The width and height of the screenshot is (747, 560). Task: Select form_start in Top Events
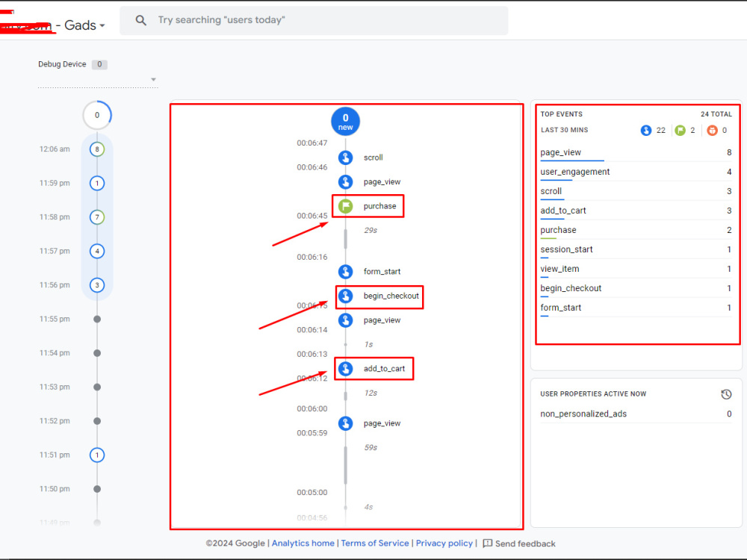coord(636,308)
